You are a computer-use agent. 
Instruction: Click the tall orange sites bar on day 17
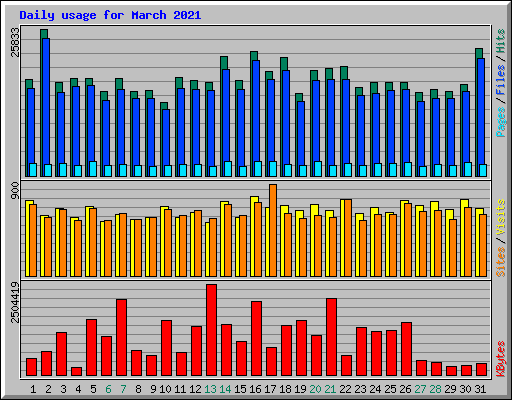pyautogui.click(x=273, y=230)
